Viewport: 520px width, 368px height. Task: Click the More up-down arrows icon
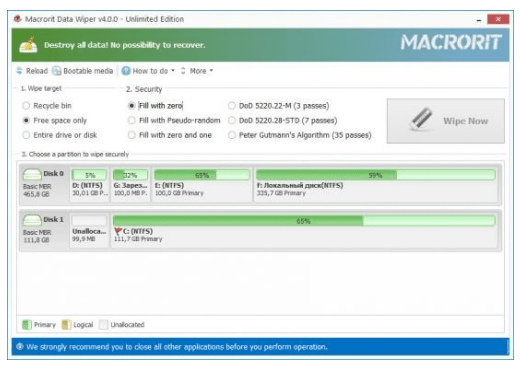coord(183,71)
